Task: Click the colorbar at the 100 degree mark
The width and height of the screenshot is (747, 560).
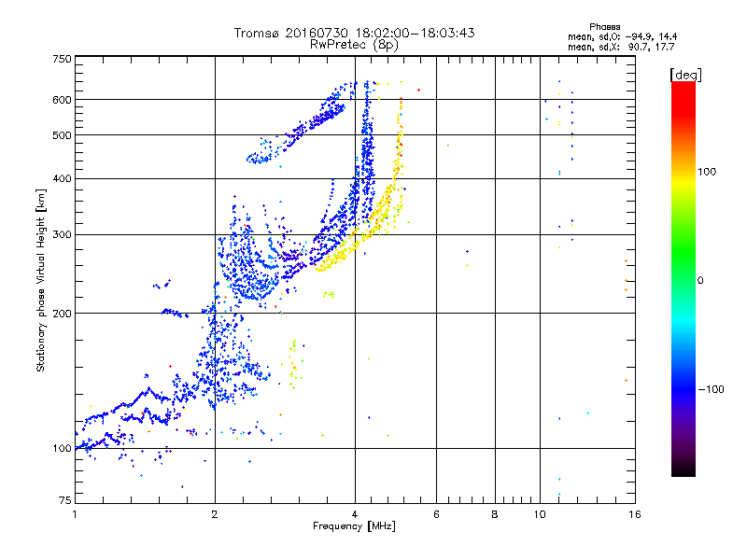Action: tap(684, 172)
